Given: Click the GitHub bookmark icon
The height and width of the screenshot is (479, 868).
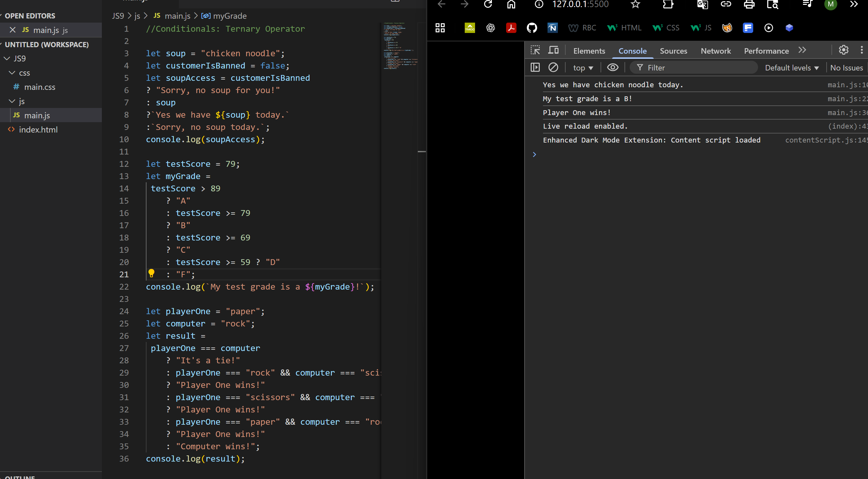Looking at the screenshot, I should tap(532, 27).
